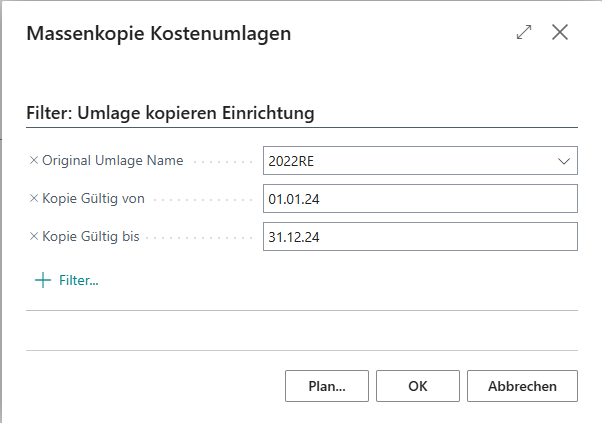
Task: Collapse the Filter: Umlage kopieren Einrichtung section
Action: coord(170,113)
